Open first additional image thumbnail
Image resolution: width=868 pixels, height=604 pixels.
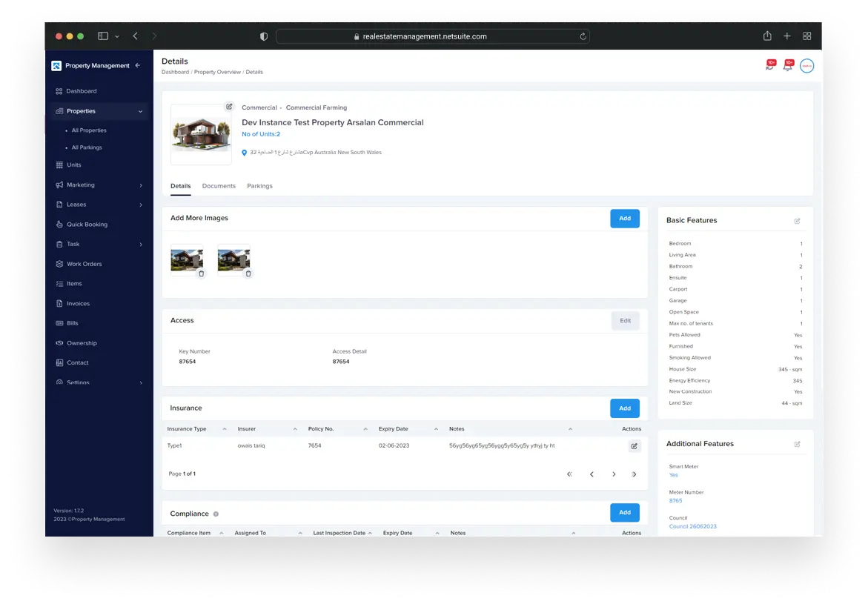(x=187, y=260)
